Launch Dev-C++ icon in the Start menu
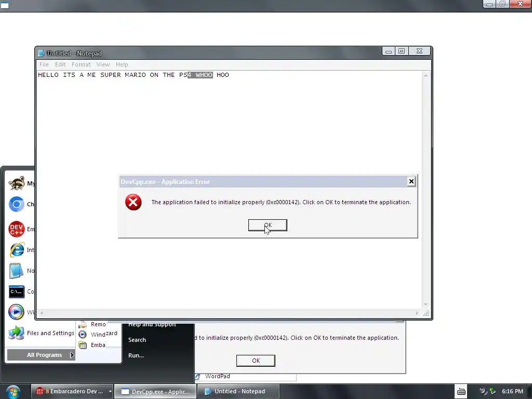The height and width of the screenshot is (399, 532). tap(16, 229)
